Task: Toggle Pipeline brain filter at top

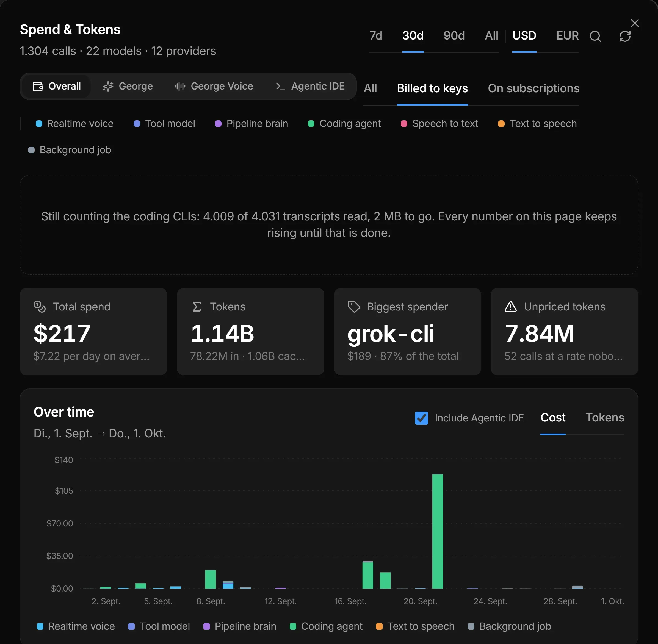Action: pyautogui.click(x=251, y=123)
